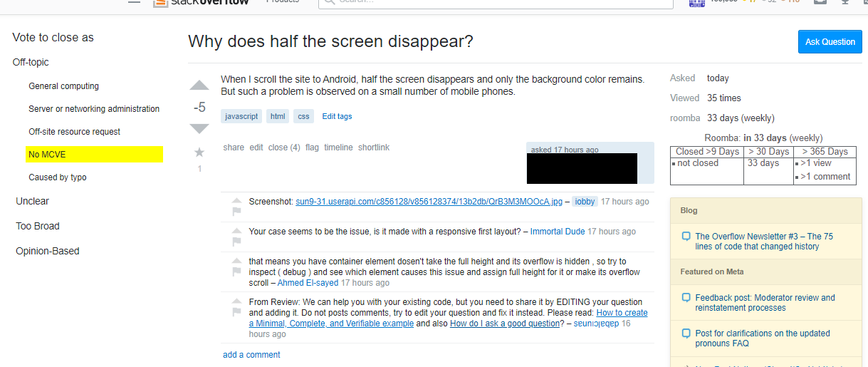
Task: Click the close (4) link
Action: pos(284,148)
